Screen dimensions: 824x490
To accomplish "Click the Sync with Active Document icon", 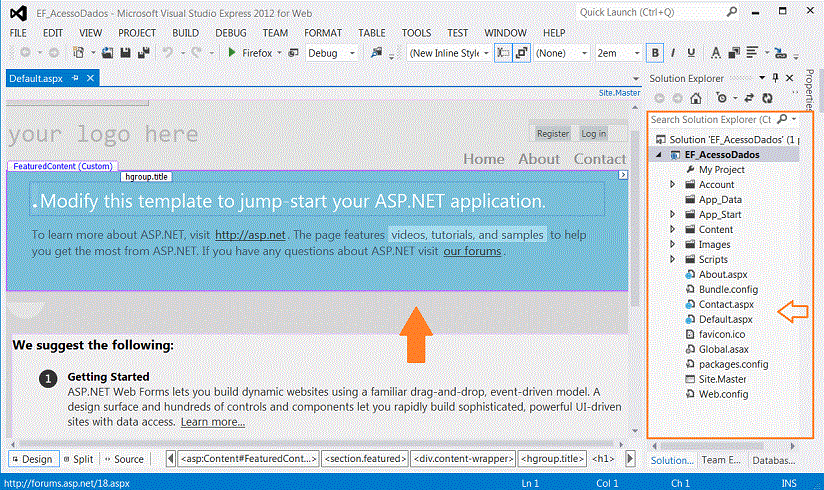I will pos(749,98).
